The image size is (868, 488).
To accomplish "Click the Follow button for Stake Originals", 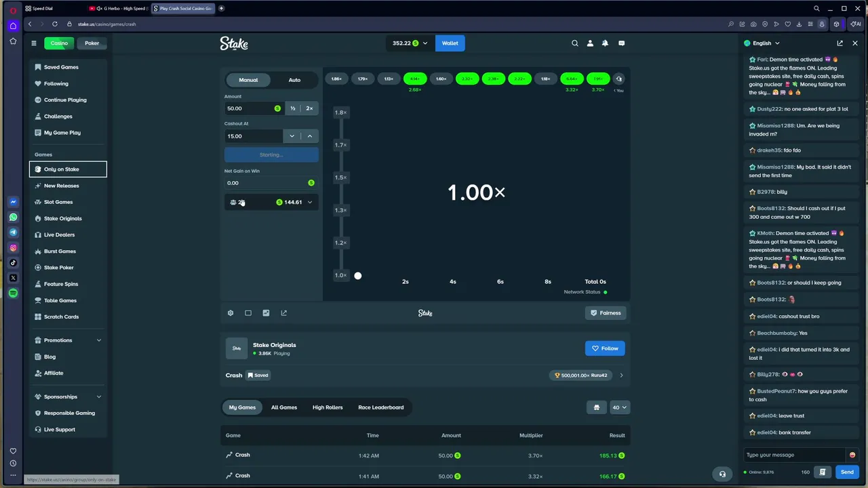I will 605,348.
